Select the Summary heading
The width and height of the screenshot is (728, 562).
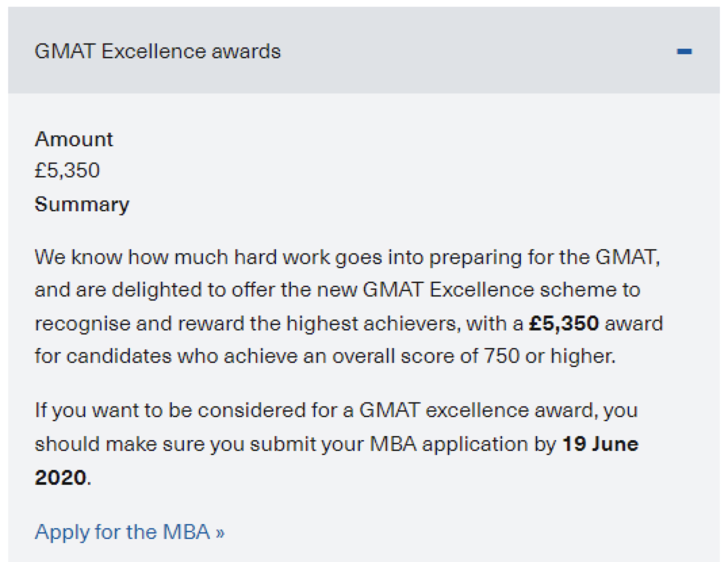pyautogui.click(x=82, y=204)
